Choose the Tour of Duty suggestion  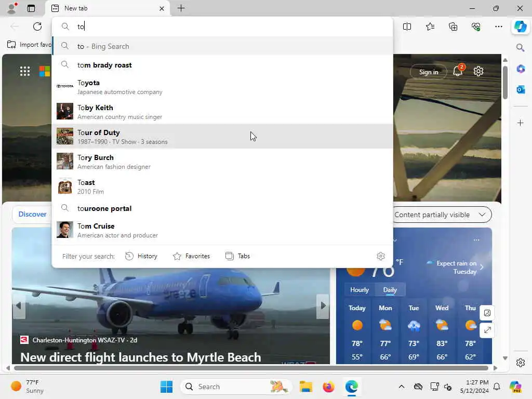pos(222,137)
